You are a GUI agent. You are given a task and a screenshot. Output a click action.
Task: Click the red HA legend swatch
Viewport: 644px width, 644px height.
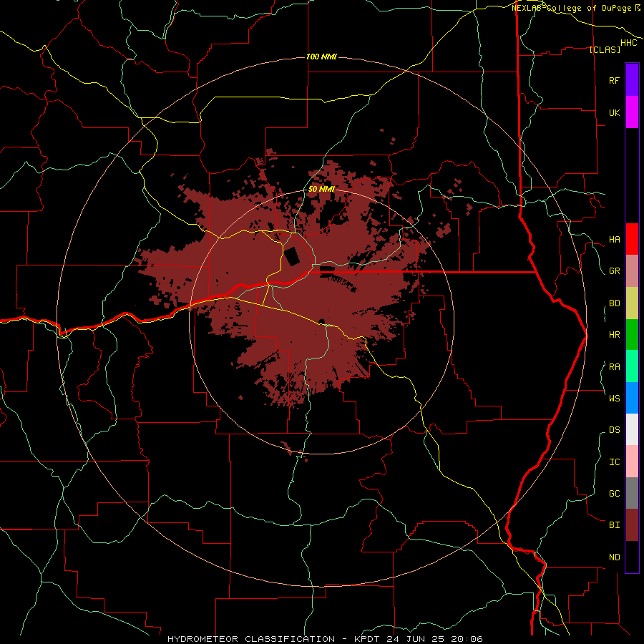tap(632, 239)
